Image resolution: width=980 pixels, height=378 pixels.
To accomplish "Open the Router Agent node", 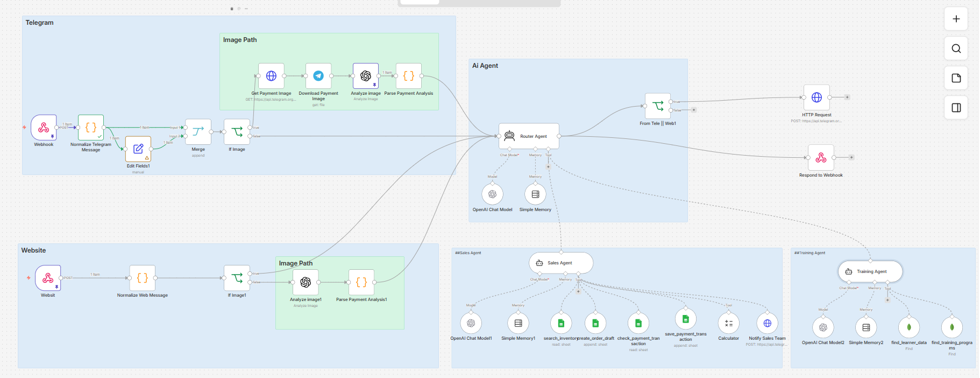I will 529,136.
